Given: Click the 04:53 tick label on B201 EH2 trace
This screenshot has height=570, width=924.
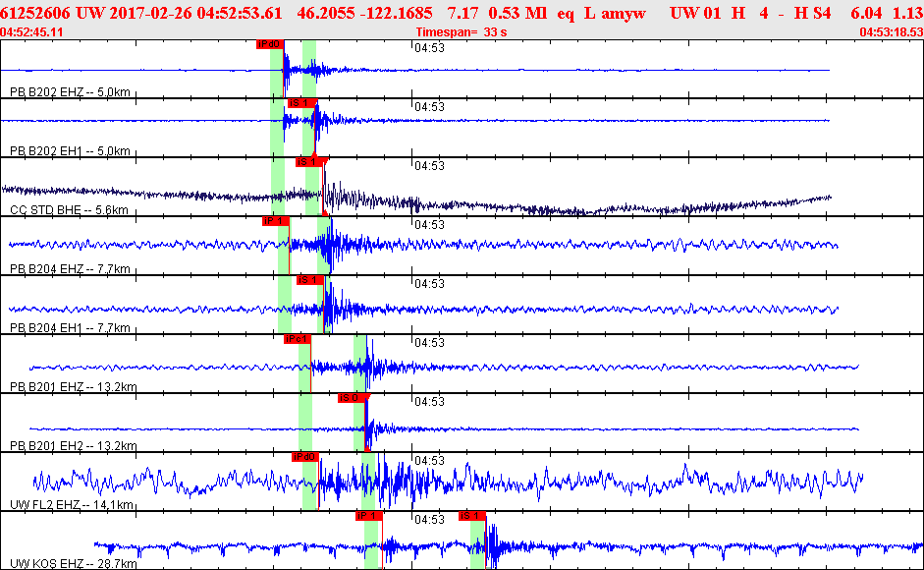Looking at the screenshot, I should pyautogui.click(x=429, y=402).
